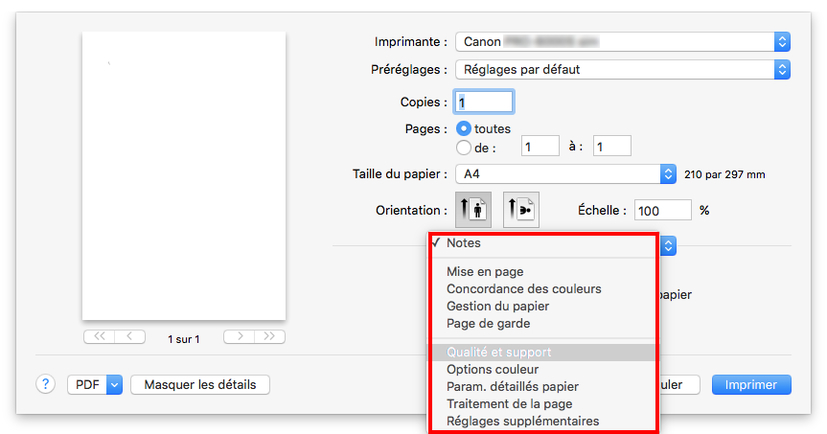827x434 pixels.
Task: Click the Copies input field
Action: coord(484,102)
